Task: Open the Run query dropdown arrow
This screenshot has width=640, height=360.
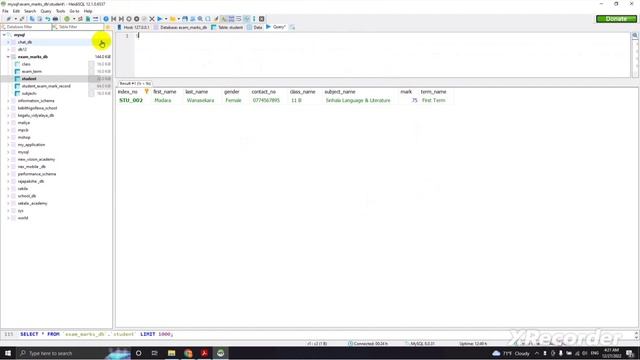Action: click(166, 19)
